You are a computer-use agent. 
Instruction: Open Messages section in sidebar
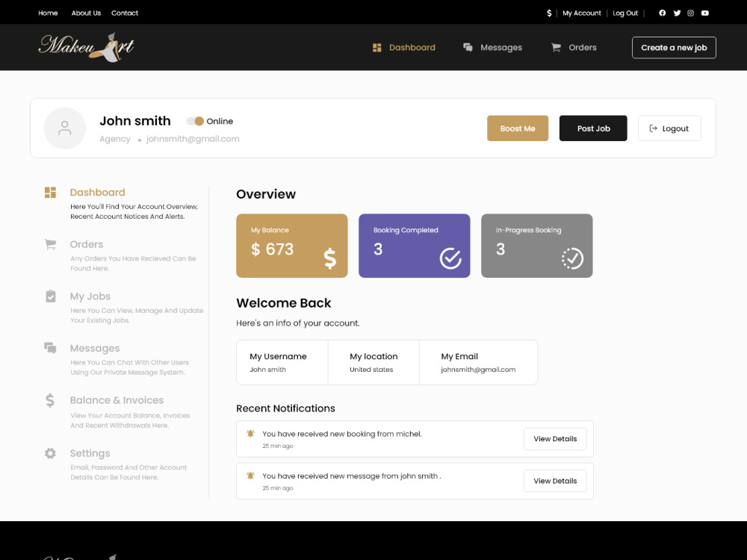pyautogui.click(x=95, y=348)
